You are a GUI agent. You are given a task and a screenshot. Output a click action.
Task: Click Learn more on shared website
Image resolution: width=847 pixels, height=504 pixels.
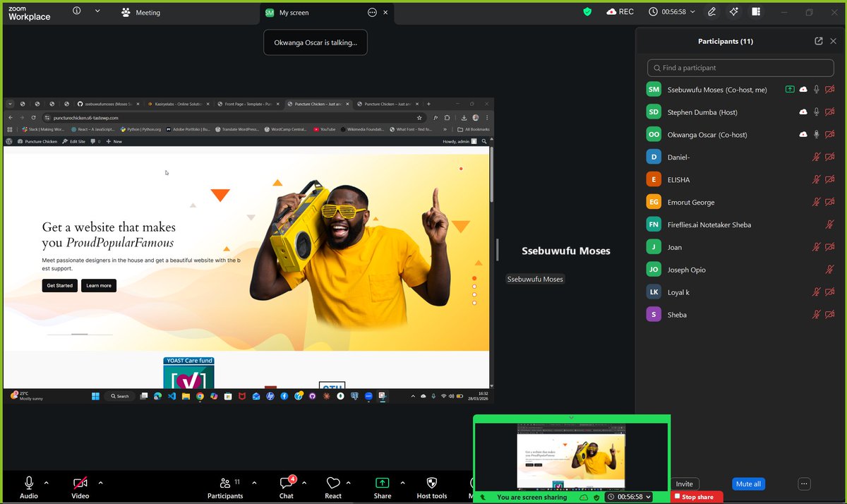tap(99, 286)
